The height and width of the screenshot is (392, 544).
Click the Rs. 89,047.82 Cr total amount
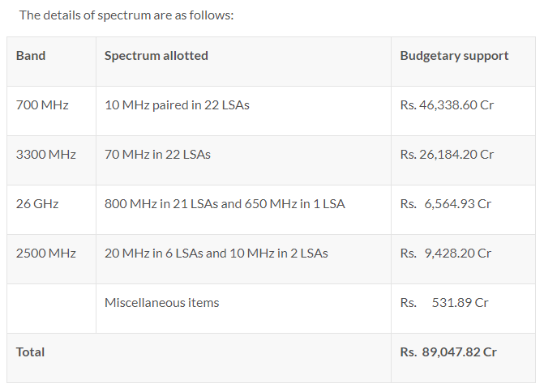448,352
